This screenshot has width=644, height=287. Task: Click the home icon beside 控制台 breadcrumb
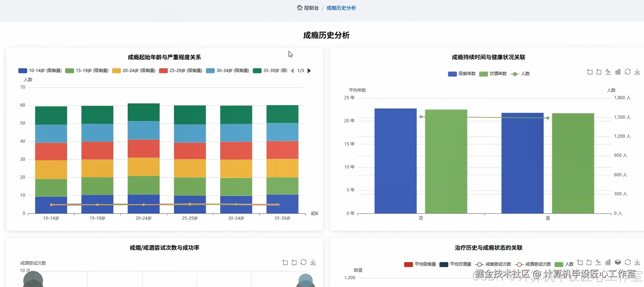coord(300,8)
